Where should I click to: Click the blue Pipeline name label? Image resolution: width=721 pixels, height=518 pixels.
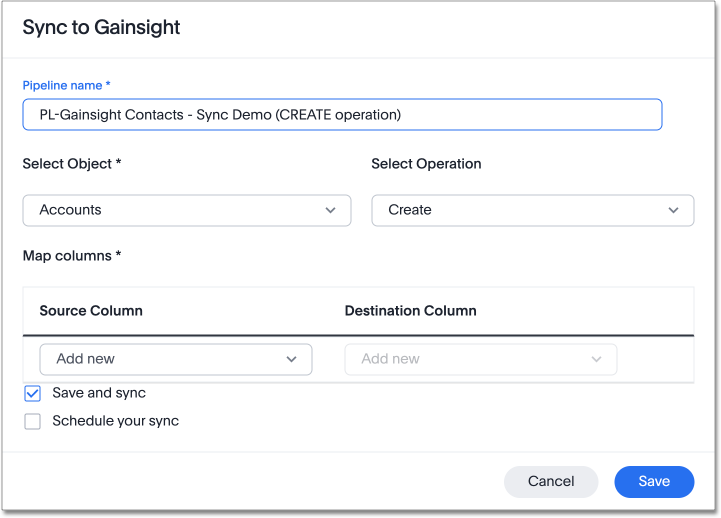(x=66, y=86)
